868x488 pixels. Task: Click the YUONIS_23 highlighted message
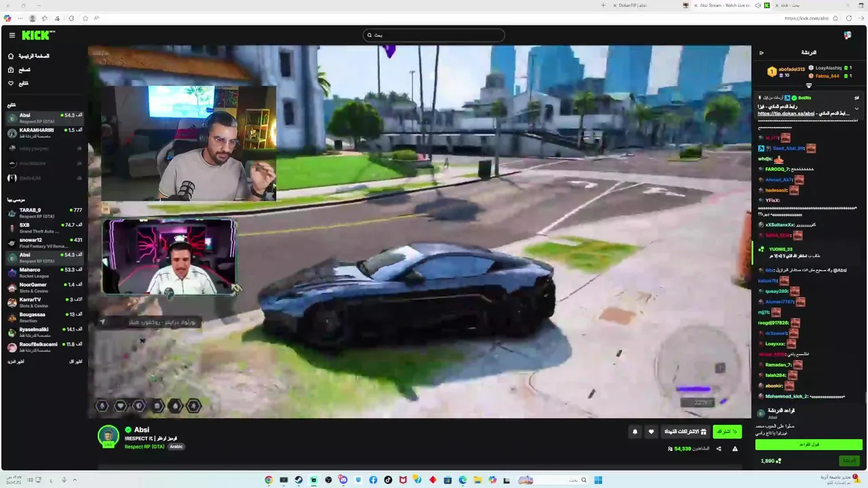pyautogui.click(x=807, y=253)
